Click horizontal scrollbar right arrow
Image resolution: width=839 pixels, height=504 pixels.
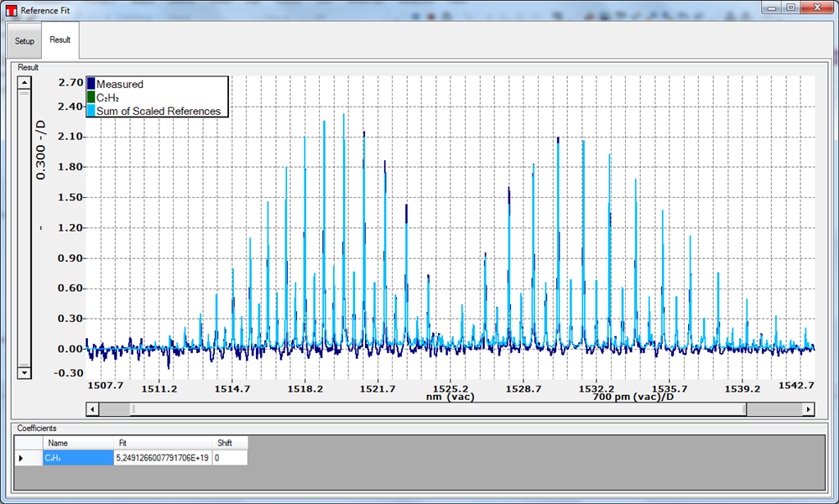[x=808, y=409]
